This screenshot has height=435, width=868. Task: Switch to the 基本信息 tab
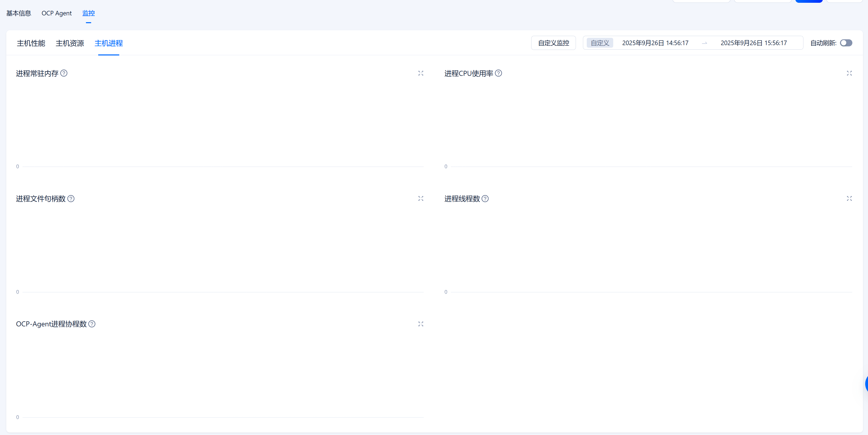pyautogui.click(x=18, y=13)
